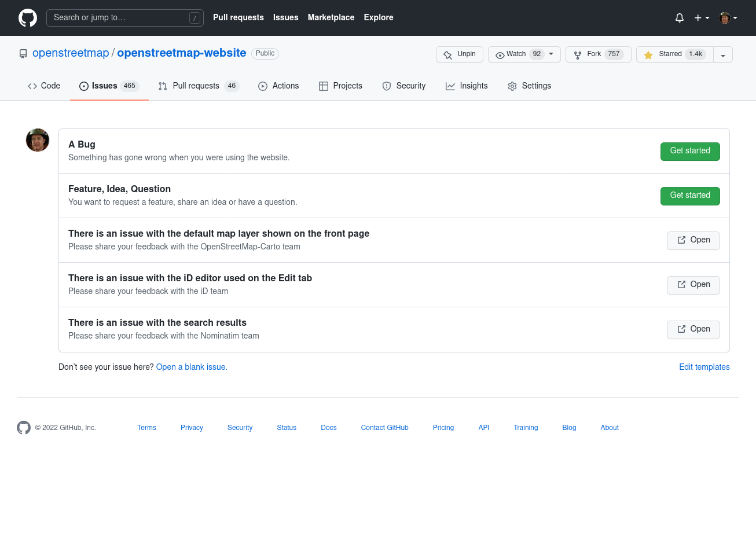This screenshot has width=756, height=544.
Task: Focus the Search or jump to field
Action: tap(125, 18)
